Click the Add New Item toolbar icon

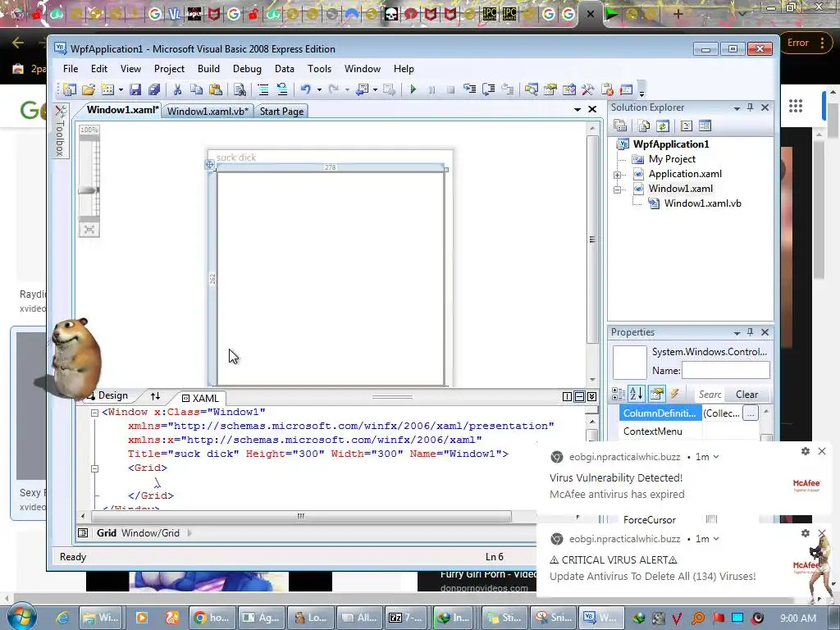107,89
